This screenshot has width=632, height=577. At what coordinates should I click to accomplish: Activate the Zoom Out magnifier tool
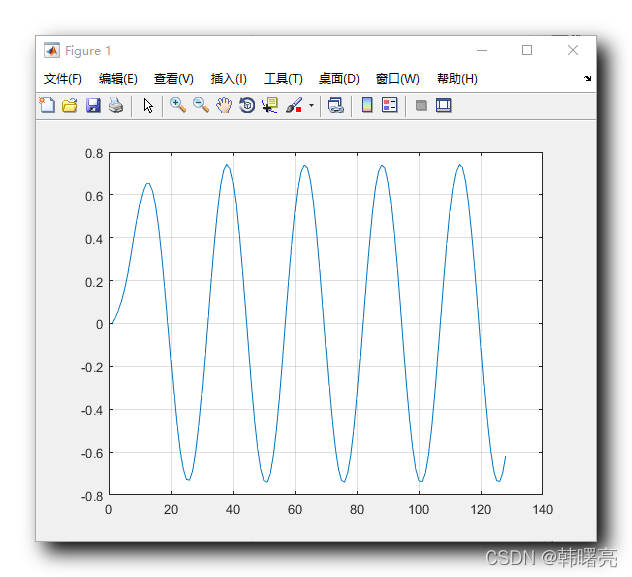click(201, 105)
